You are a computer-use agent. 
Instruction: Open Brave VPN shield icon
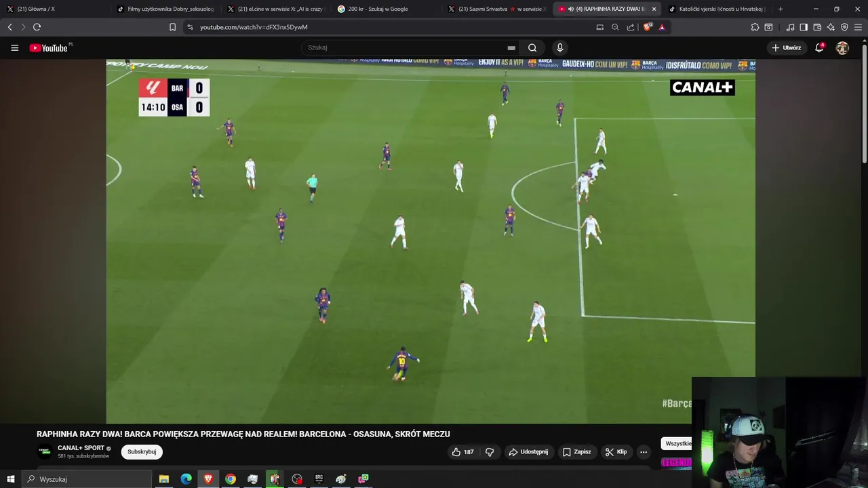point(844,27)
